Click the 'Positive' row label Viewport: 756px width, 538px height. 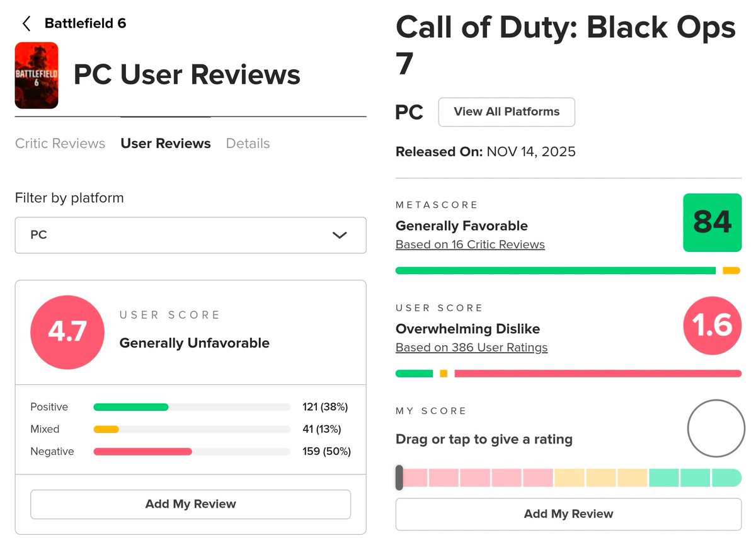pos(49,407)
